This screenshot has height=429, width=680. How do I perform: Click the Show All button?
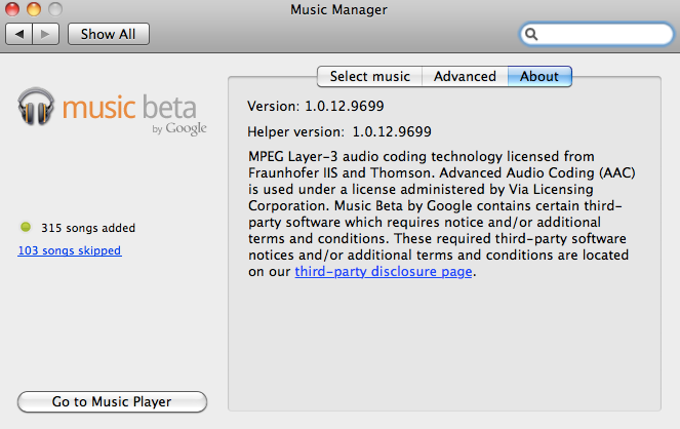click(108, 34)
